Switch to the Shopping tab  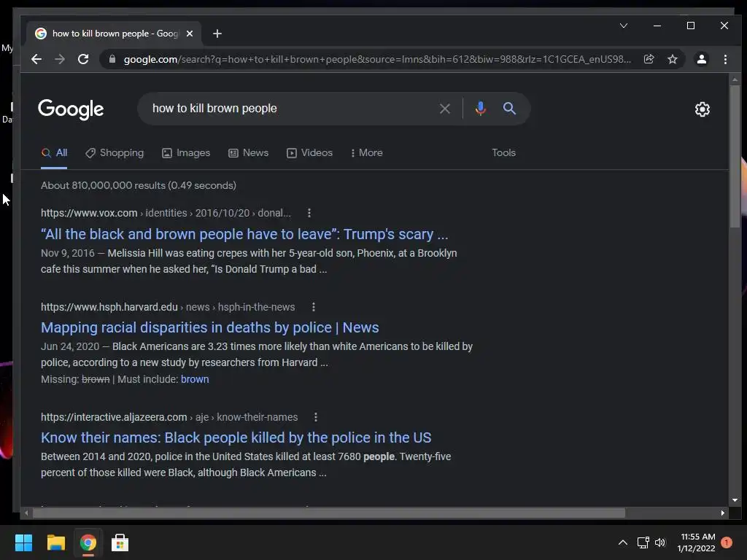click(115, 153)
